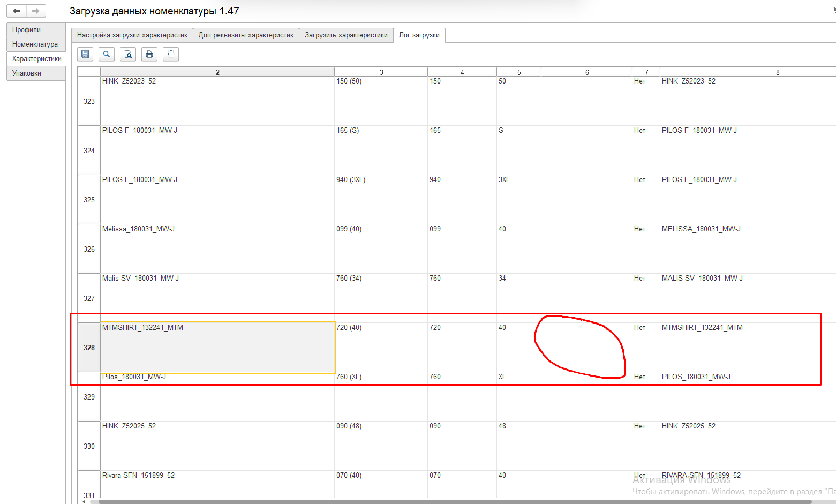Select the cell 720 (40)
Screen dimensions: 836x504
[x=381, y=348]
